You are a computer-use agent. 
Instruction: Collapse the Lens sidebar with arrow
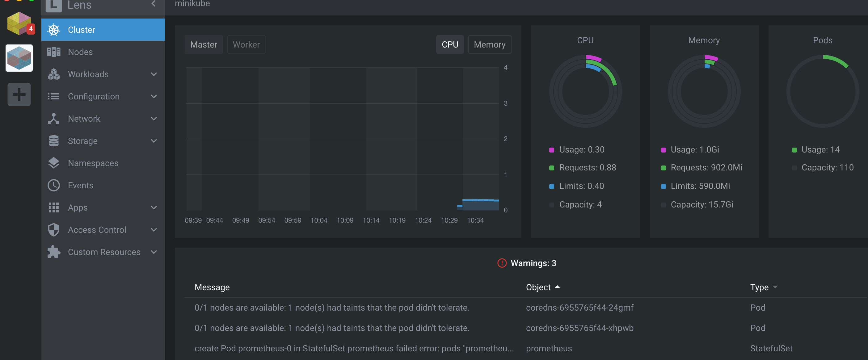click(154, 4)
